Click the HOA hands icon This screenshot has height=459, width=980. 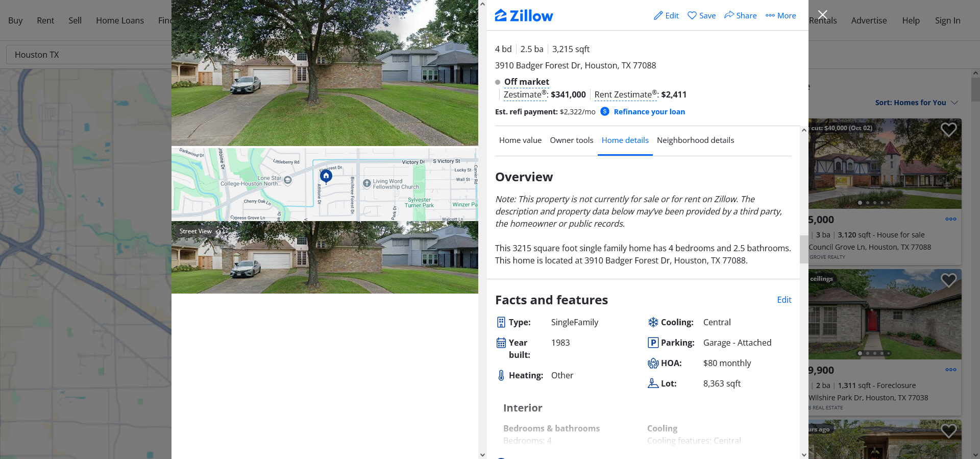click(x=653, y=363)
